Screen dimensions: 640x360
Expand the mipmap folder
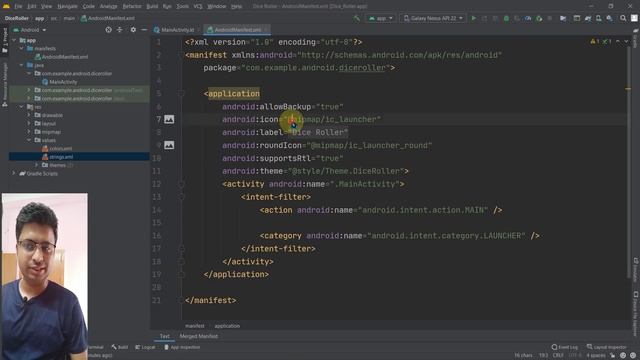pos(29,131)
